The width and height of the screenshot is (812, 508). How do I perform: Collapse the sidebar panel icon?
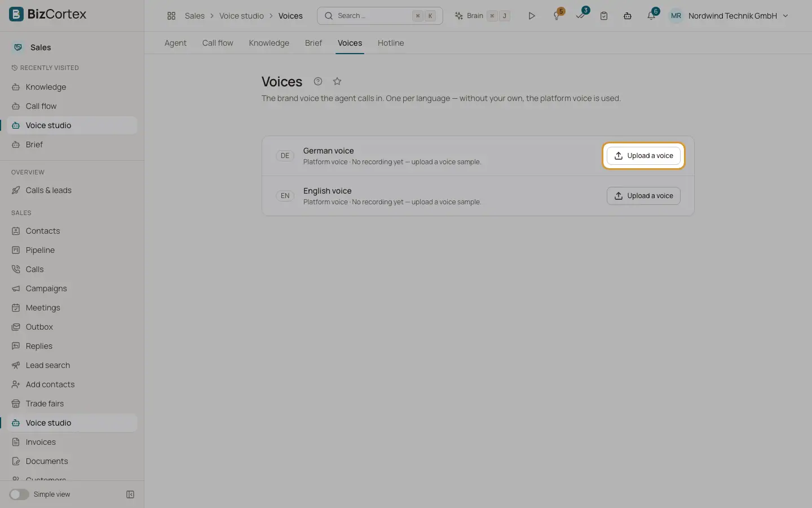(130, 494)
